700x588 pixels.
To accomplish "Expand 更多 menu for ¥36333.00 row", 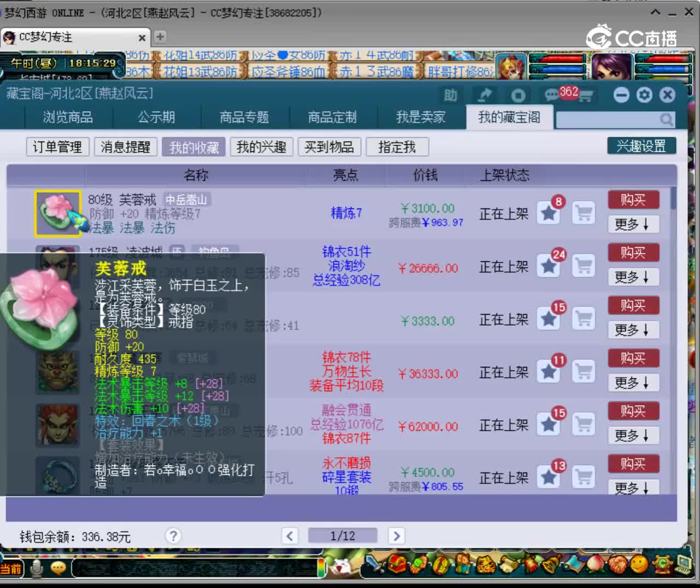I will [x=633, y=383].
